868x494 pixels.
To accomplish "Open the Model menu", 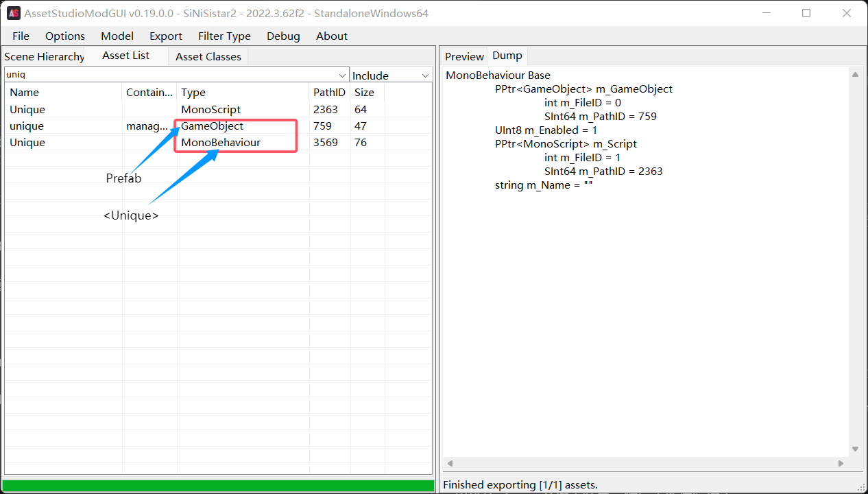I will [x=117, y=36].
